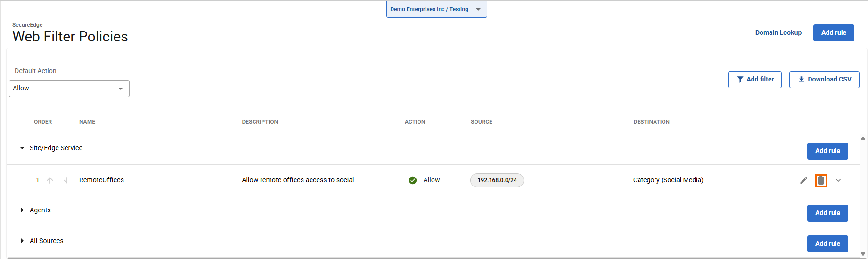Add rule to the Agents section
Viewport: 868px width, 259px height.
coord(827,213)
